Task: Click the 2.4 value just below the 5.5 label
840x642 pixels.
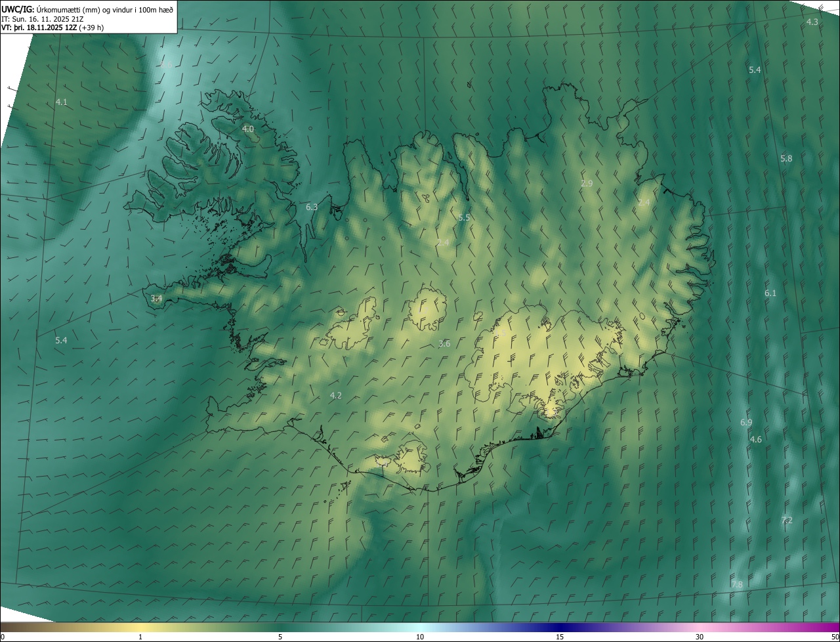Action: pyautogui.click(x=443, y=243)
